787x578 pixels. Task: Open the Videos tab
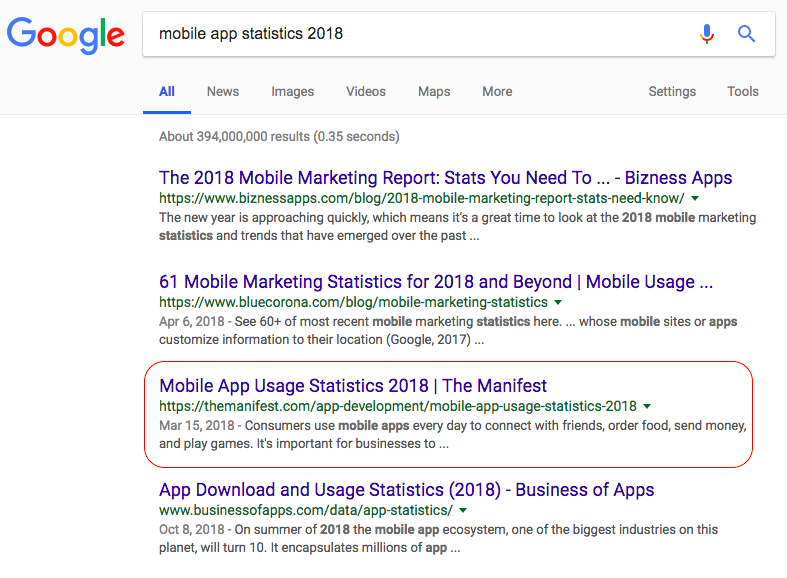[366, 91]
